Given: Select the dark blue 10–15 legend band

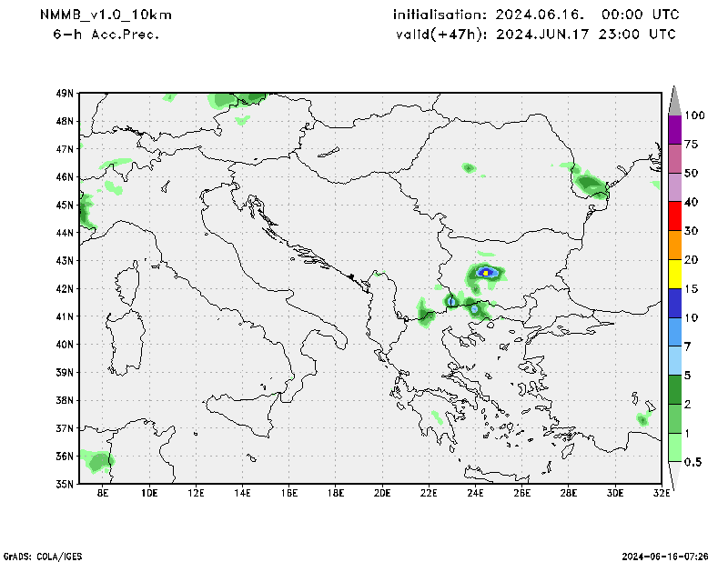Looking at the screenshot, I should pyautogui.click(x=675, y=303).
